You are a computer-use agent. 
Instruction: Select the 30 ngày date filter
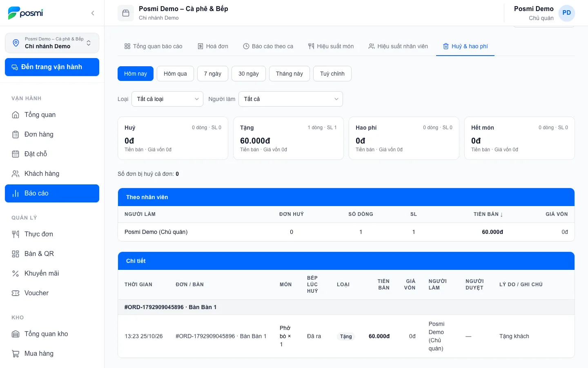249,74
